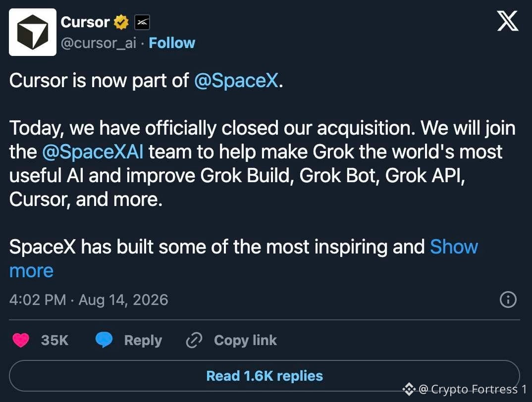This screenshot has height=402, width=532.
Task: Open the @cursor_ai handle
Action: [x=99, y=44]
